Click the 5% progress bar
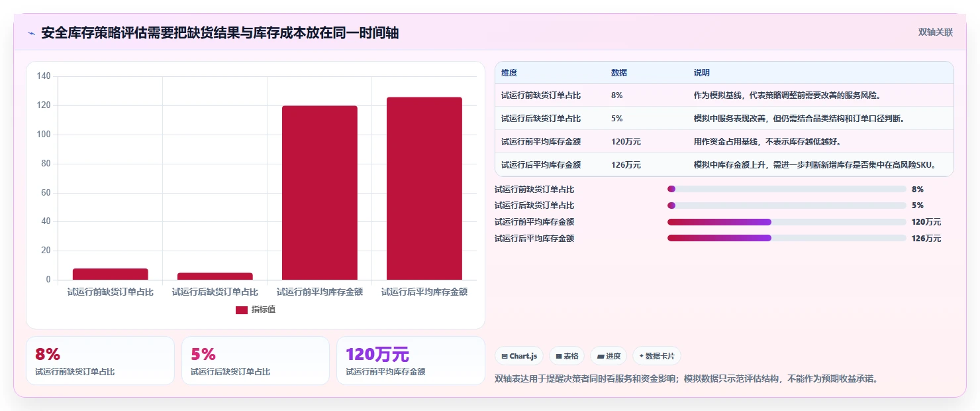The height and width of the screenshot is (411, 980). pos(787,206)
